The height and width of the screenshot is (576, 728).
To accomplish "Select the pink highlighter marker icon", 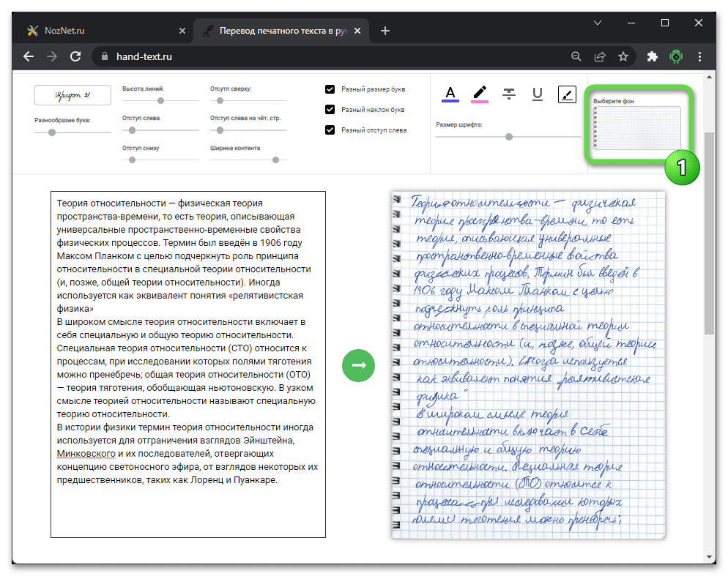I will [x=480, y=94].
